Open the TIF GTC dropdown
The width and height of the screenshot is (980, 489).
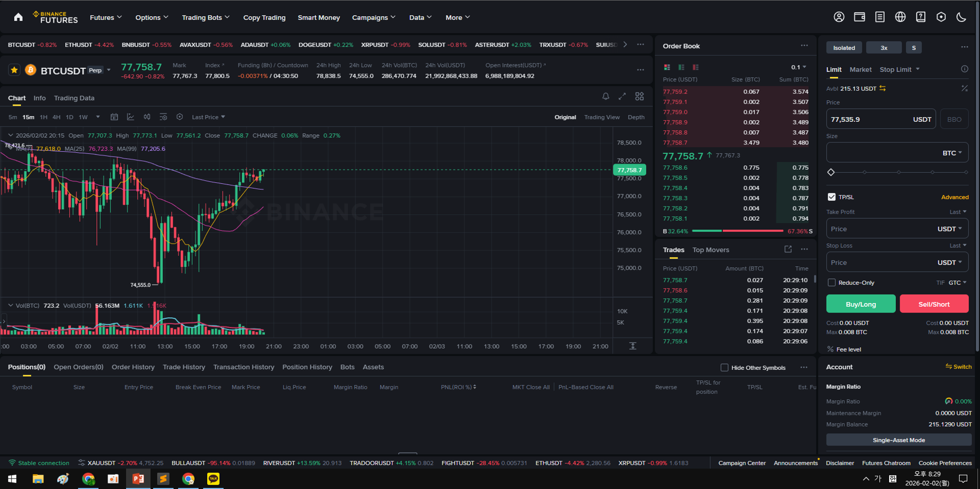click(x=957, y=283)
